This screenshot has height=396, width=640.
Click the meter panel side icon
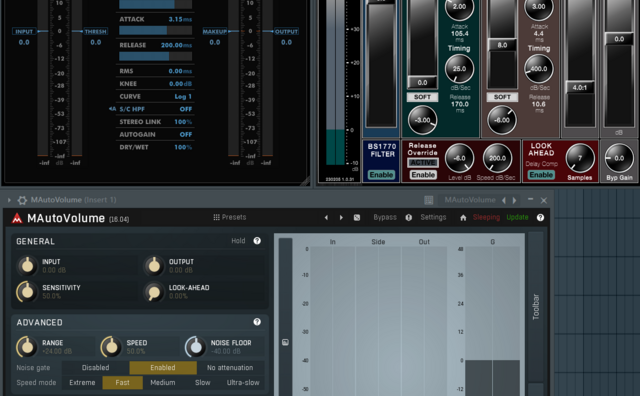tap(285, 342)
